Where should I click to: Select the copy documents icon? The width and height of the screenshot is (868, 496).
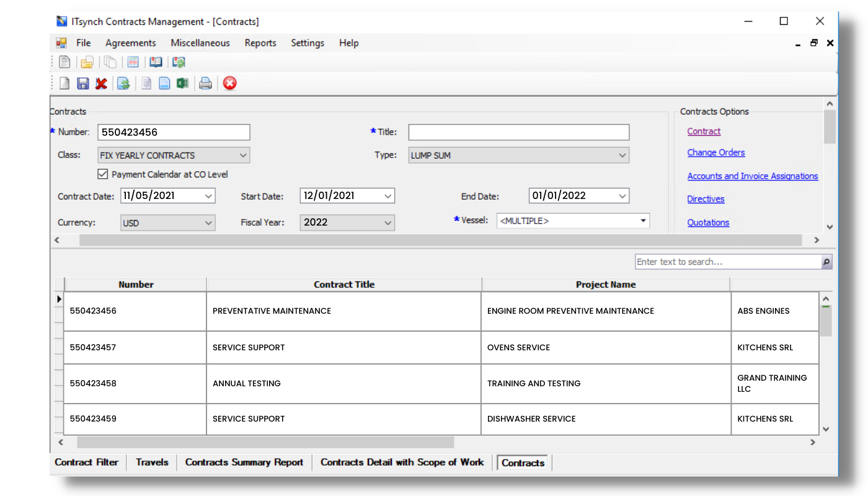pyautogui.click(x=110, y=62)
